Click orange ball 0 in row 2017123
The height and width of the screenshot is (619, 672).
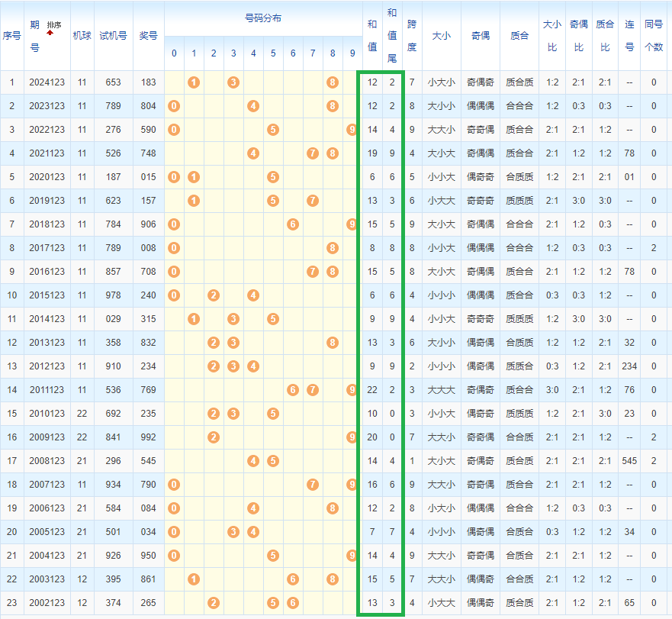coord(174,248)
